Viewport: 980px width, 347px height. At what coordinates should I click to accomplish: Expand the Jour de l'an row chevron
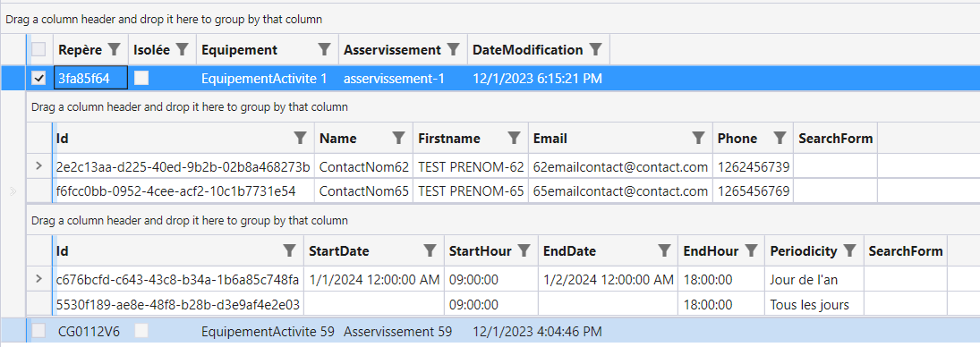pos(38,278)
